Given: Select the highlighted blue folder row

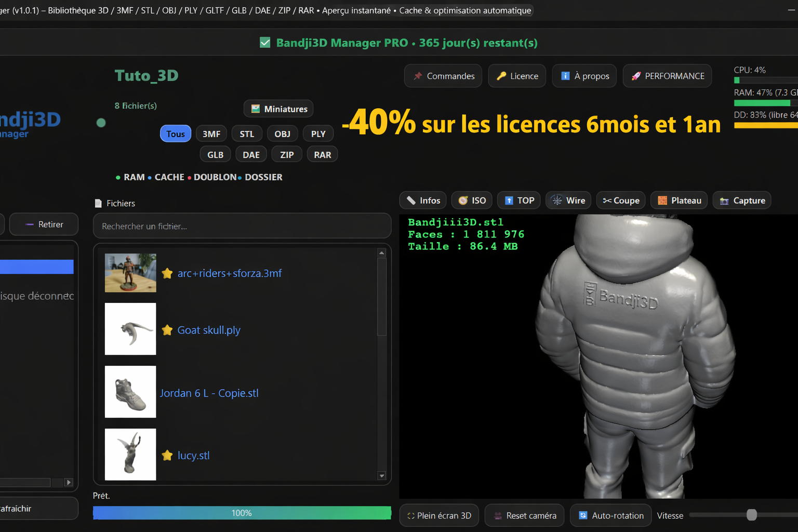Looking at the screenshot, I should [x=36, y=267].
